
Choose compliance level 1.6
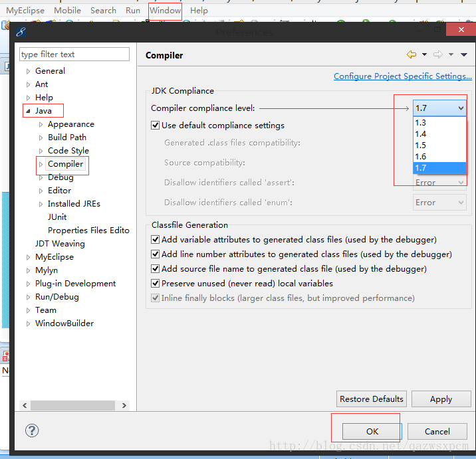tap(439, 157)
